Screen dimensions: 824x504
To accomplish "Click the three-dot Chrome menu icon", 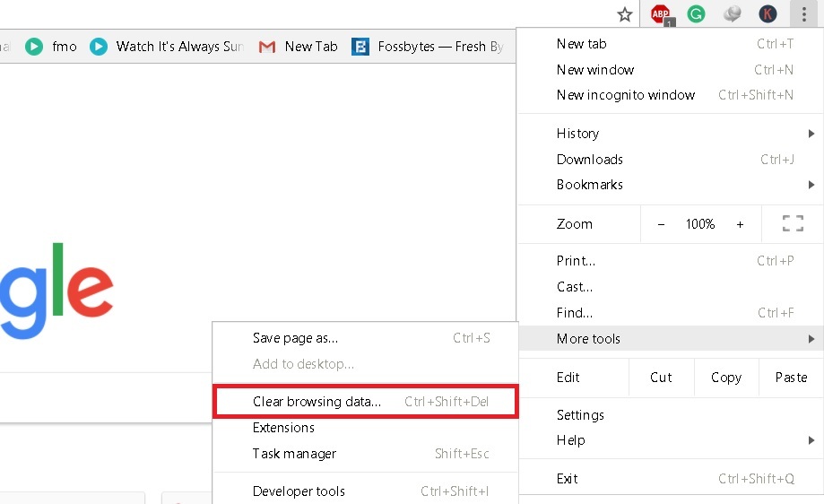I will (803, 14).
